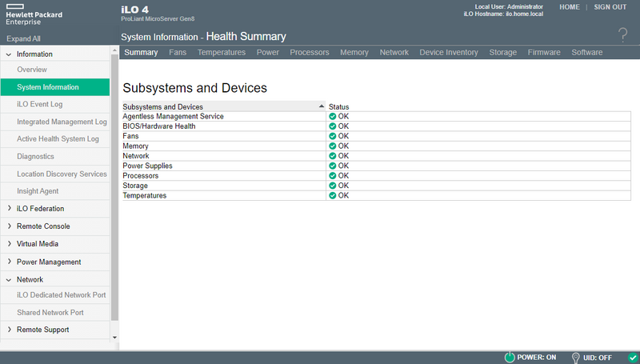Toggle the UID indicator light icon
The height and width of the screenshot is (364, 640).
pos(575,358)
